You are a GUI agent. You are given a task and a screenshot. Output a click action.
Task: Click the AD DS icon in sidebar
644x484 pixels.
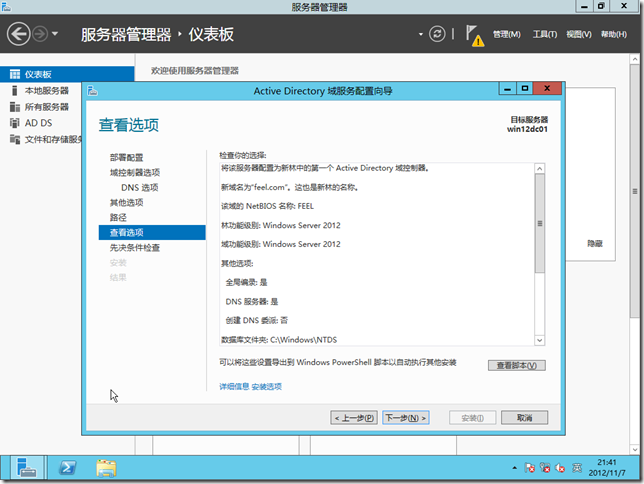coord(15,123)
